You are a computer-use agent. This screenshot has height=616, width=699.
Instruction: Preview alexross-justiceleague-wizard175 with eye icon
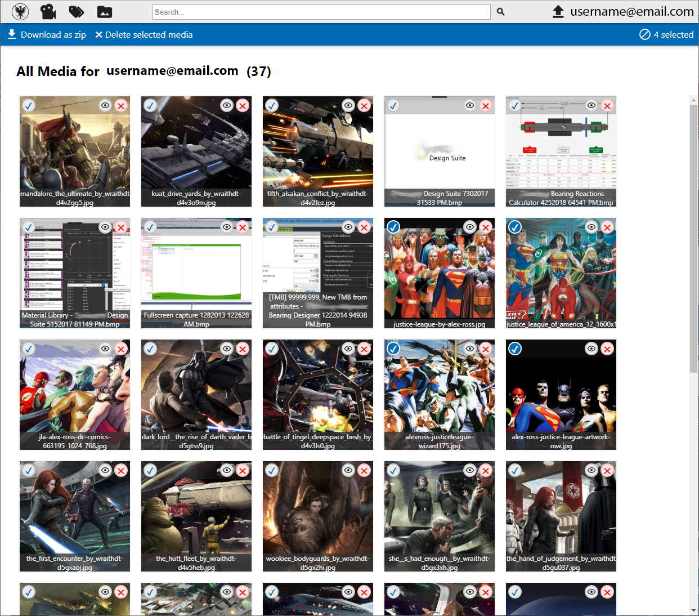tap(470, 349)
